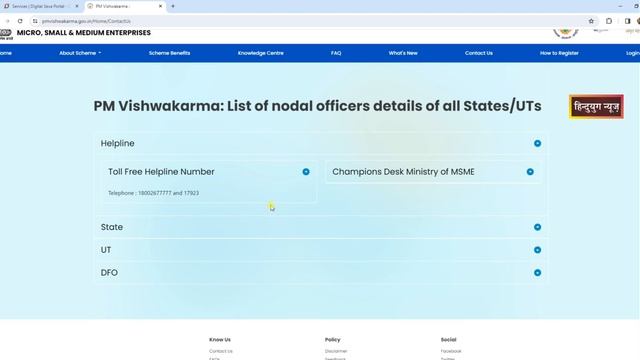The width and height of the screenshot is (640, 360).
Task: Open the Knowledge Centre menu item
Action: point(260,53)
